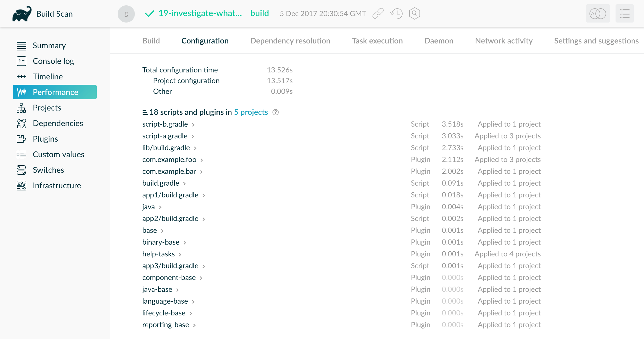
Task: Open the list view icon in the top-right corner
Action: click(624, 13)
